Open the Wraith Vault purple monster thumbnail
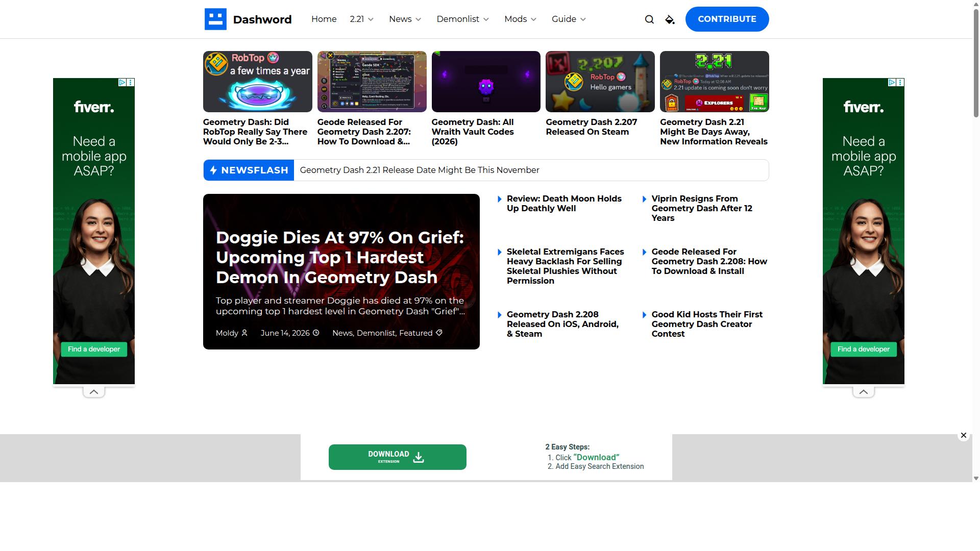980x551 pixels. coord(486,82)
